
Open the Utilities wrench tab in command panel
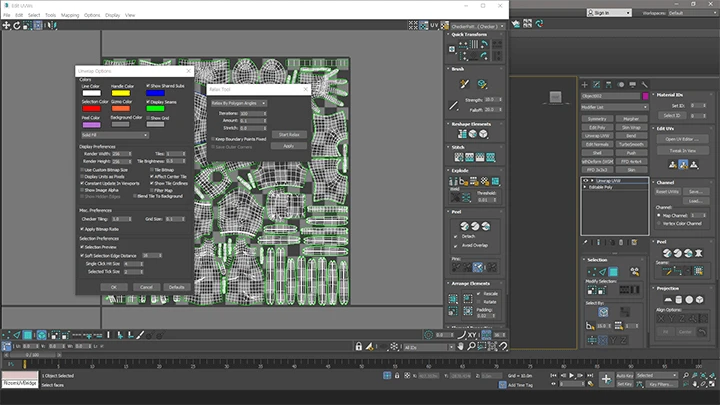tap(645, 84)
